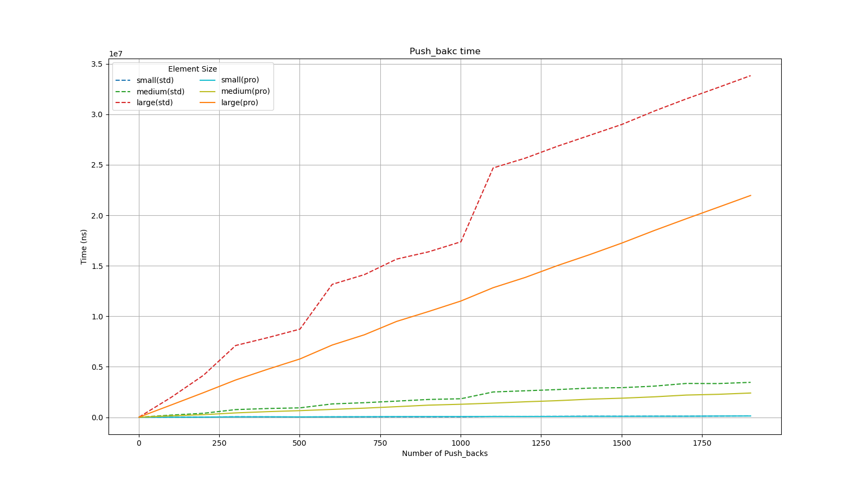The image size is (868, 488).
Task: Click the y-axis tick label 3.5
Action: (97, 64)
